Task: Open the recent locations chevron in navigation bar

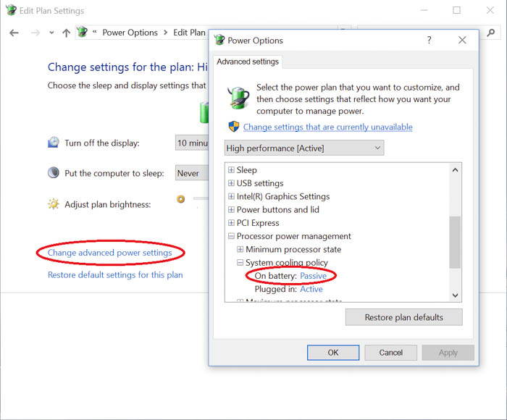Action: point(51,33)
